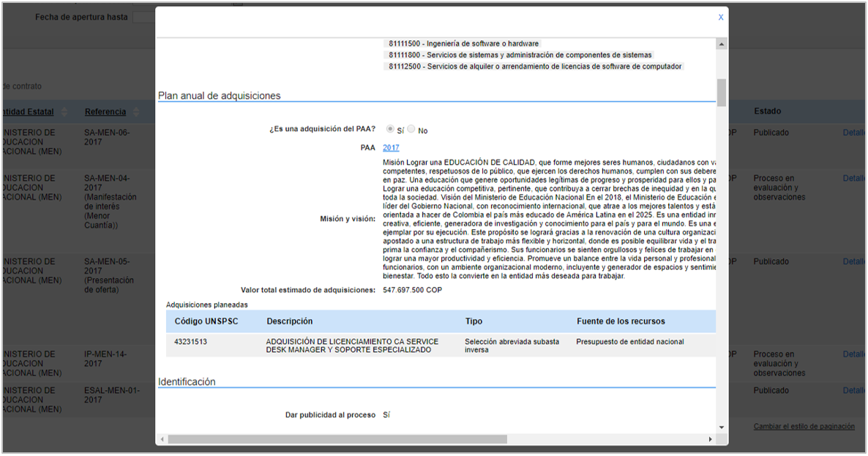Close the detail popup with the X

[x=721, y=17]
